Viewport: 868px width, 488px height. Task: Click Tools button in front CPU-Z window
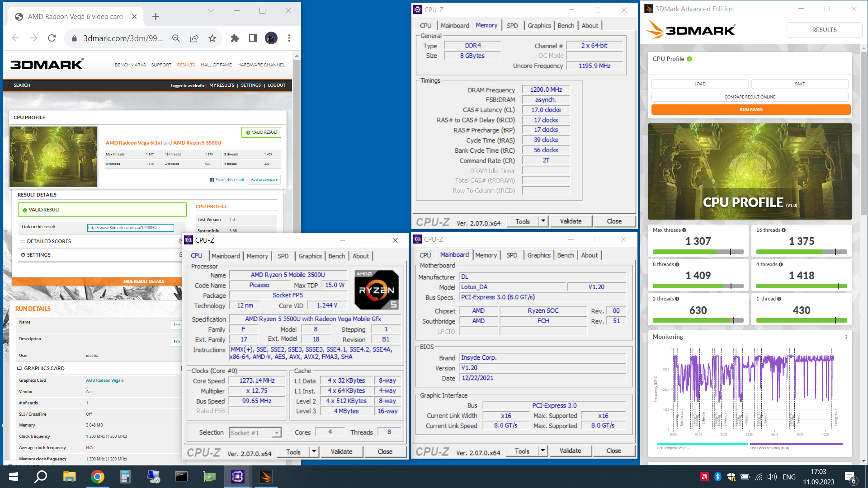click(x=293, y=451)
